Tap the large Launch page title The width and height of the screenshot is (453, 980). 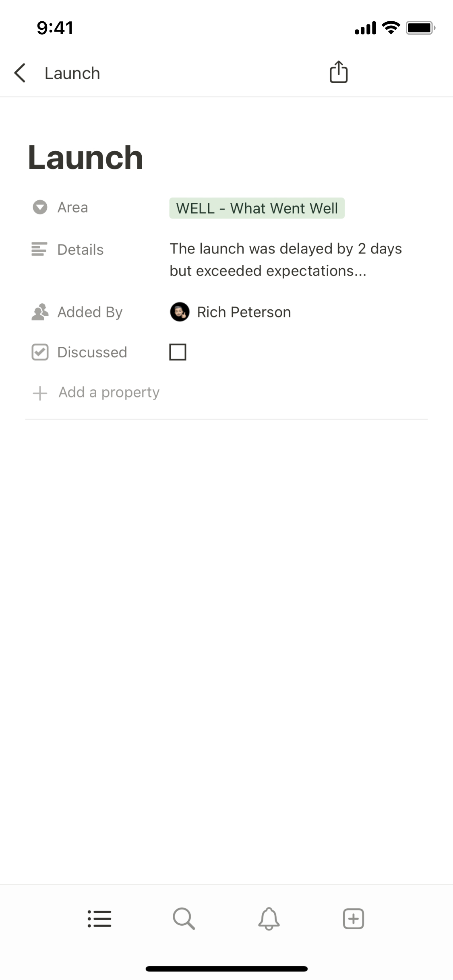pos(85,158)
